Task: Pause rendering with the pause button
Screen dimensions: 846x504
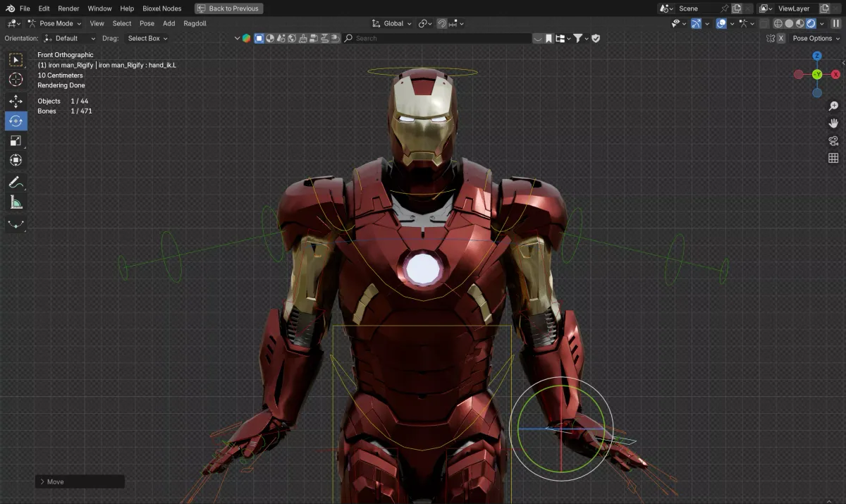Action: [837, 23]
